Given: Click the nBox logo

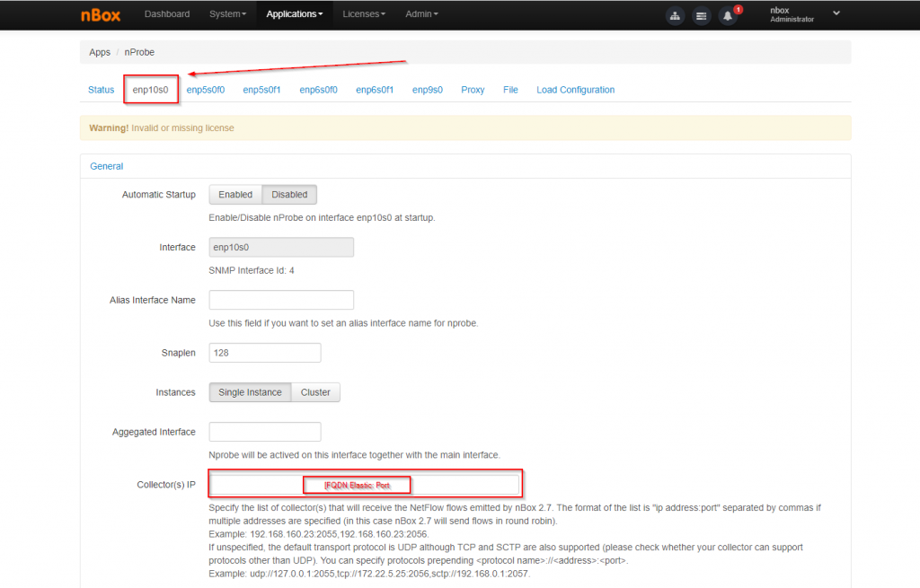Looking at the screenshot, I should [101, 14].
